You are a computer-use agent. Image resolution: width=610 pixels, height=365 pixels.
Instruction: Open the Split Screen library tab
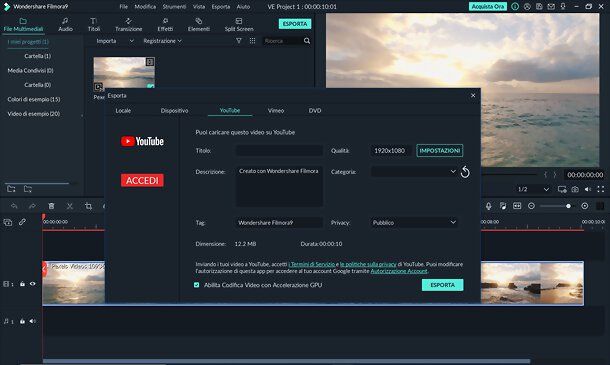click(x=238, y=25)
